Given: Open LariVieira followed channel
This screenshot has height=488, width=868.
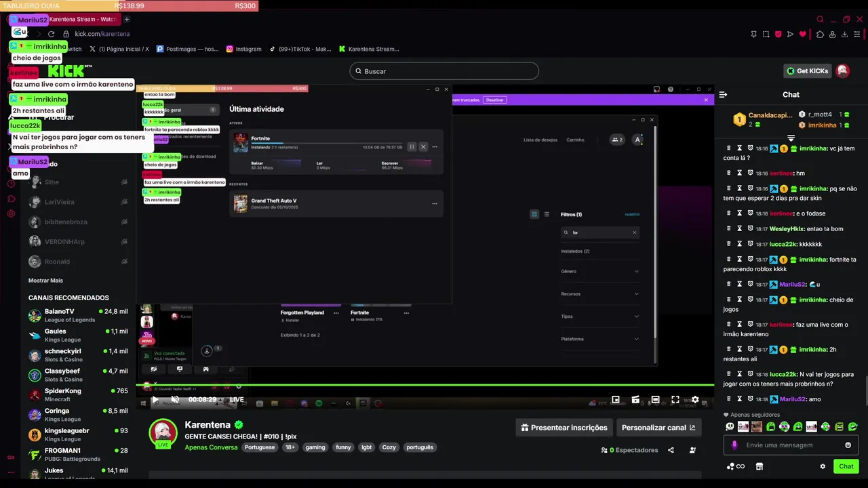Looking at the screenshot, I should [x=78, y=202].
